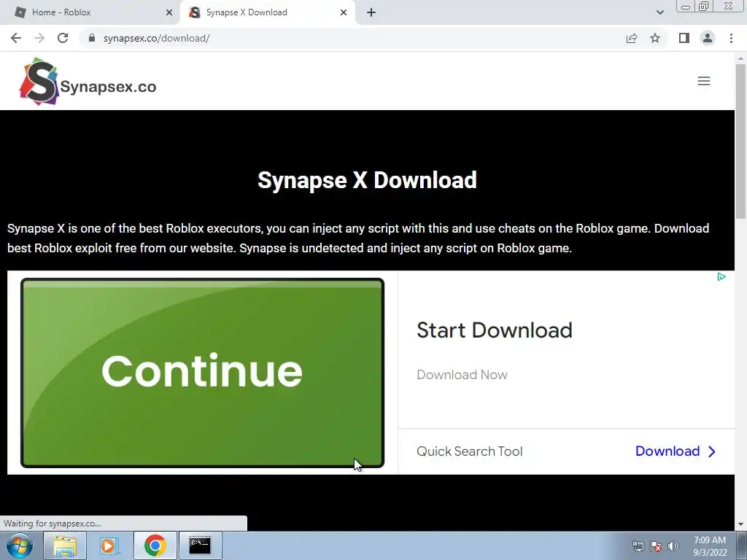View site security via the lock icon
The image size is (747, 560).
coord(92,38)
